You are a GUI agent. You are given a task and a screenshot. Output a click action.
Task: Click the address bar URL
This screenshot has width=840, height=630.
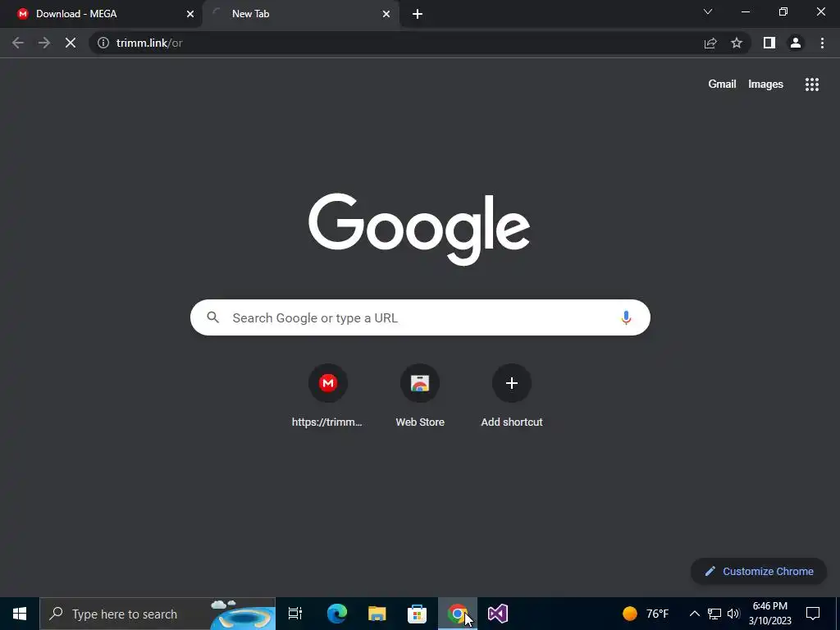pyautogui.click(x=149, y=43)
